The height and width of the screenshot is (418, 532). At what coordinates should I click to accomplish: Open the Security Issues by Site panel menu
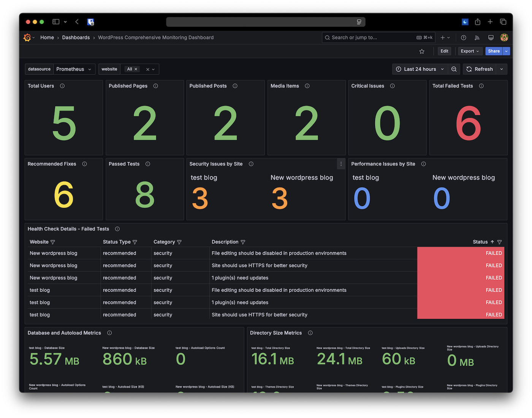(x=341, y=164)
